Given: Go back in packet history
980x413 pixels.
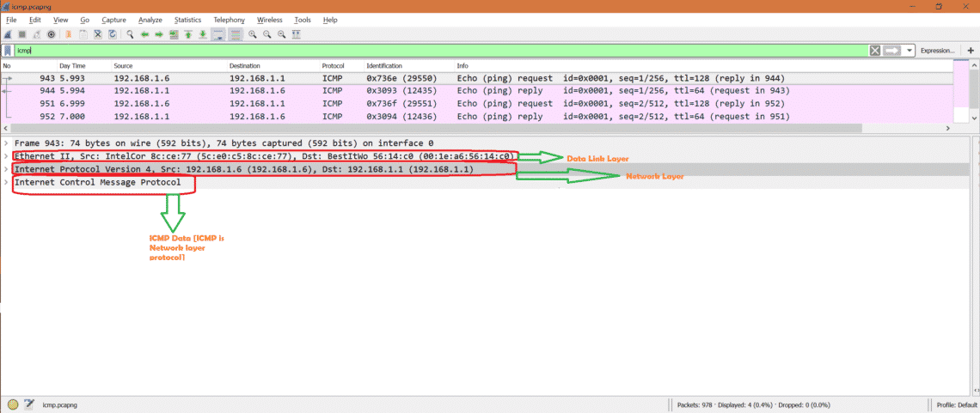Looking at the screenshot, I should pos(145,34).
